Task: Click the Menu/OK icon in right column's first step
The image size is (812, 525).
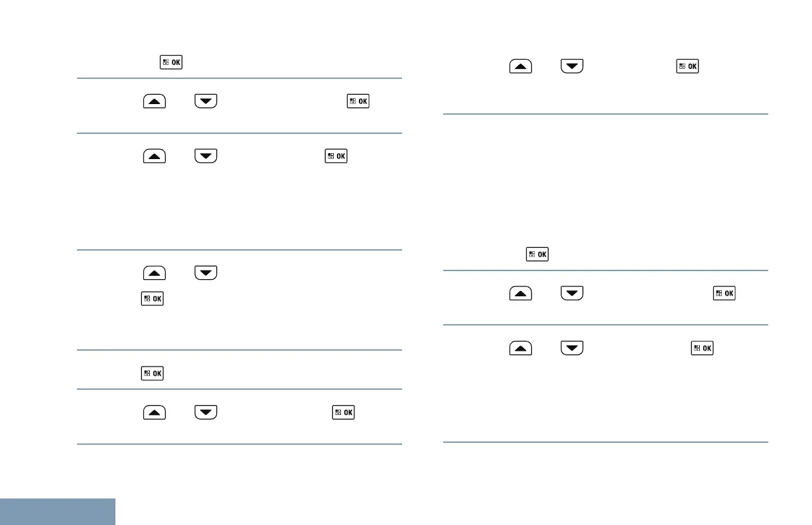Action: 687,66
